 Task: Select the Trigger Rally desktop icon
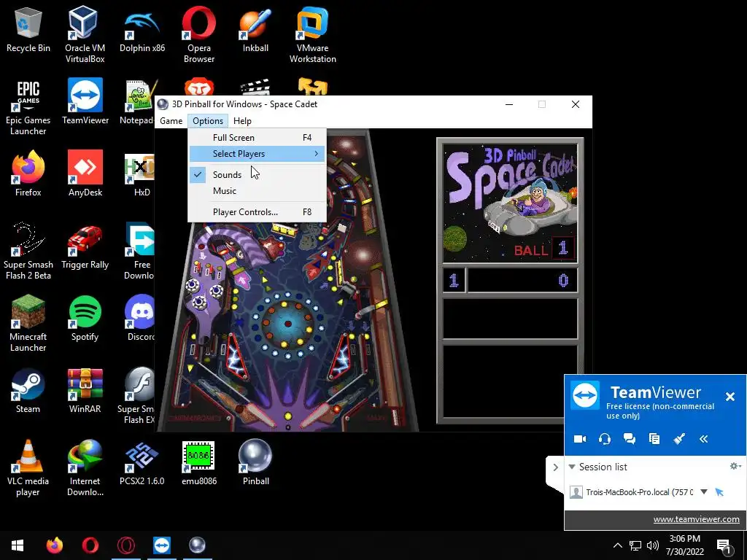[85, 246]
